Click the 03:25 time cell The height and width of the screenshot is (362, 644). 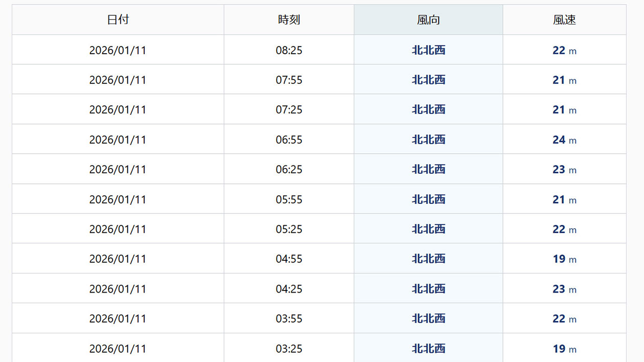pyautogui.click(x=289, y=349)
